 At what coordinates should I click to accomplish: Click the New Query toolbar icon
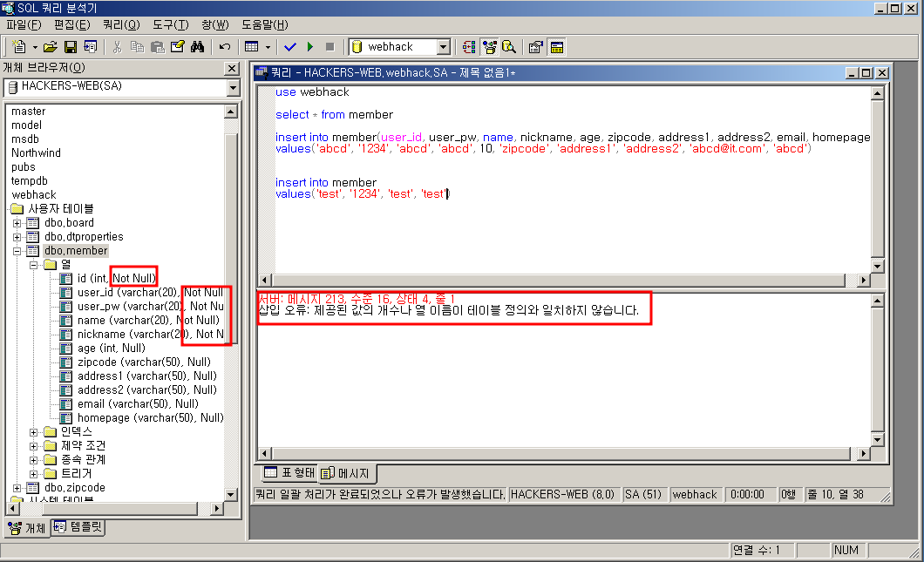[x=19, y=46]
